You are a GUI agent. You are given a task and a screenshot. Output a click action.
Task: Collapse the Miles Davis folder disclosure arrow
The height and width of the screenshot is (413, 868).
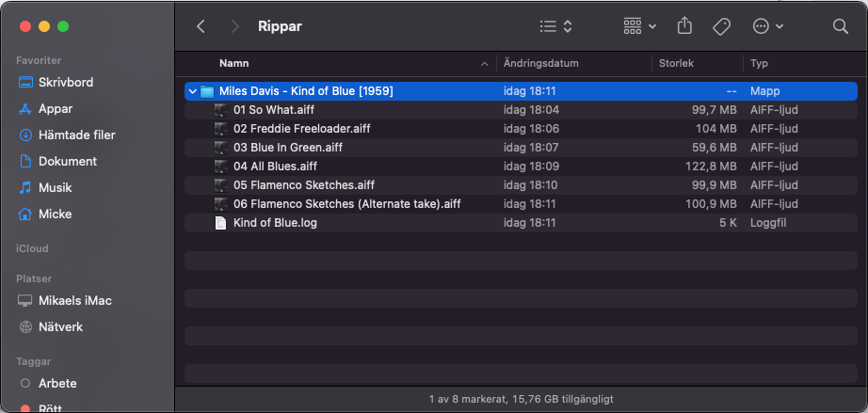[192, 91]
